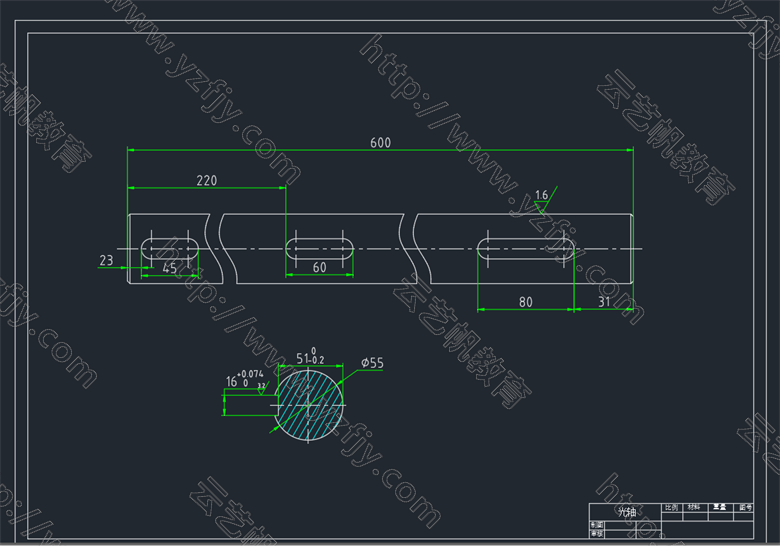Click the 80 keyway length dimension
This screenshot has height=546, width=780.
pos(525,302)
